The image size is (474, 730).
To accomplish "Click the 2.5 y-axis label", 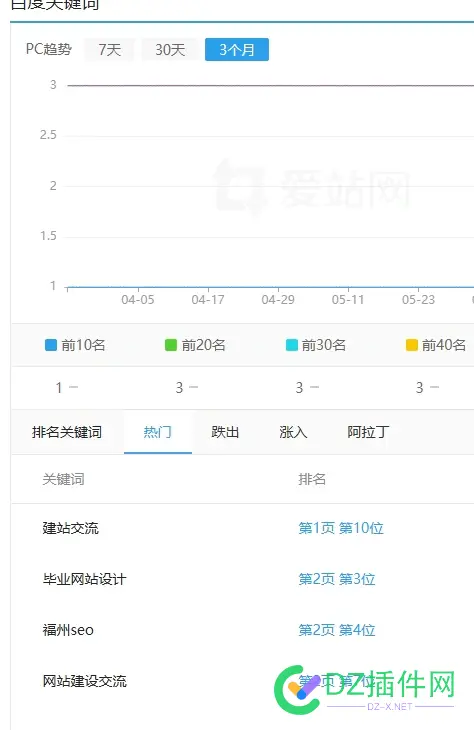I will 48,135.
